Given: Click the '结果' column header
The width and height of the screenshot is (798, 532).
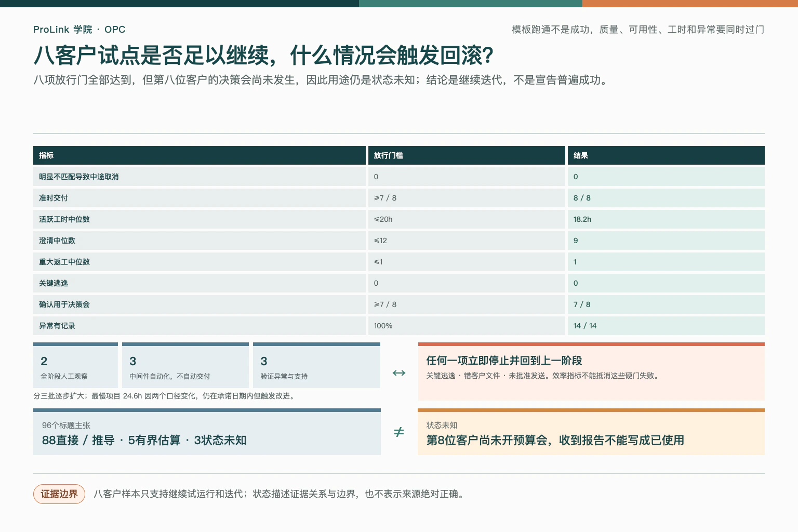Looking at the screenshot, I should pos(666,155).
